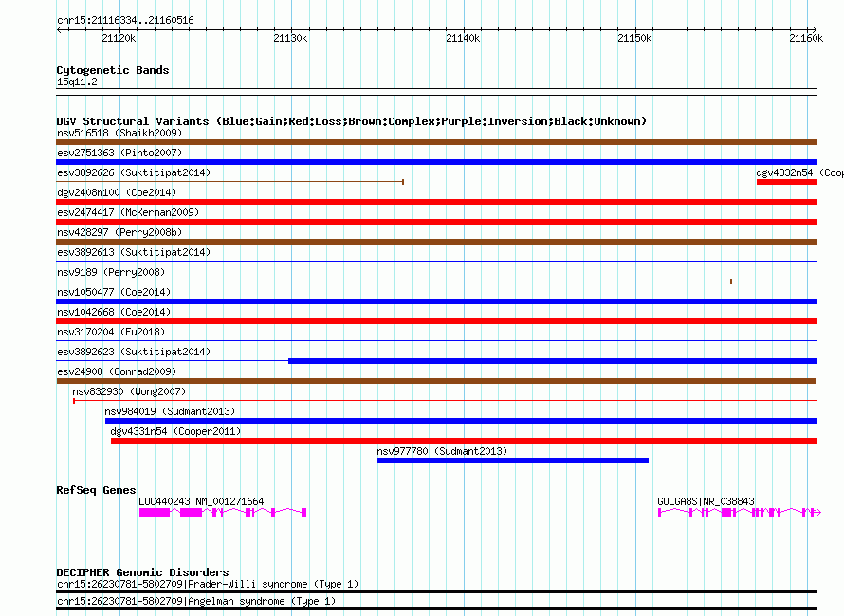Image resolution: width=844 pixels, height=616 pixels.
Task: Select the RefSeq Genes track title
Action: [96, 490]
